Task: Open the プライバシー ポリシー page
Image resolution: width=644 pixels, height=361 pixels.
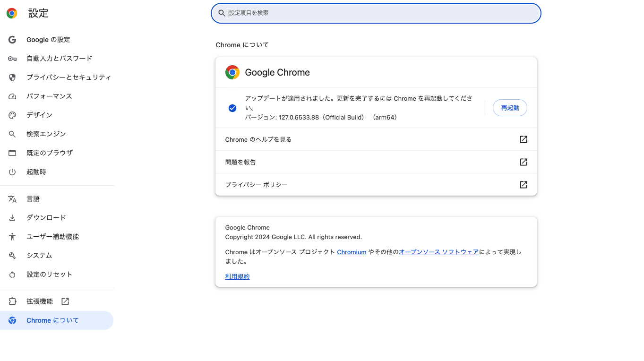Action: coord(376,185)
